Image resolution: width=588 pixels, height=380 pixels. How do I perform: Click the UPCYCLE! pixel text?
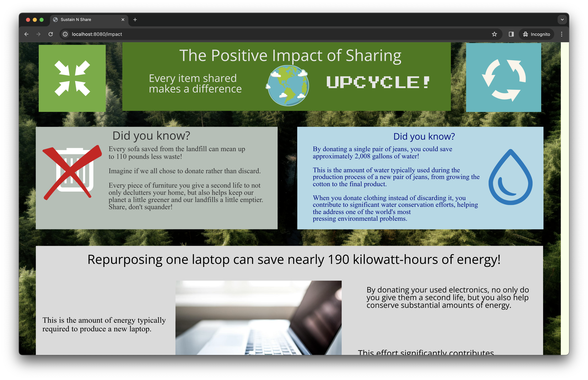pos(378,82)
